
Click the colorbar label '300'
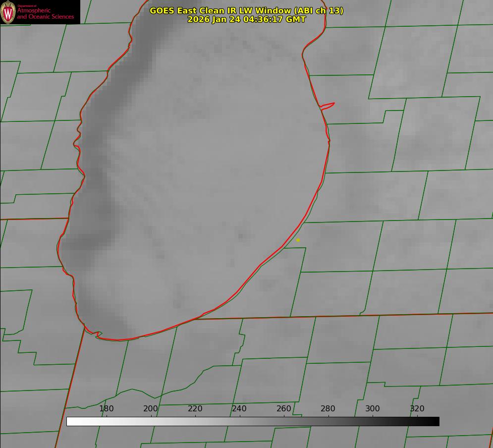click(373, 408)
